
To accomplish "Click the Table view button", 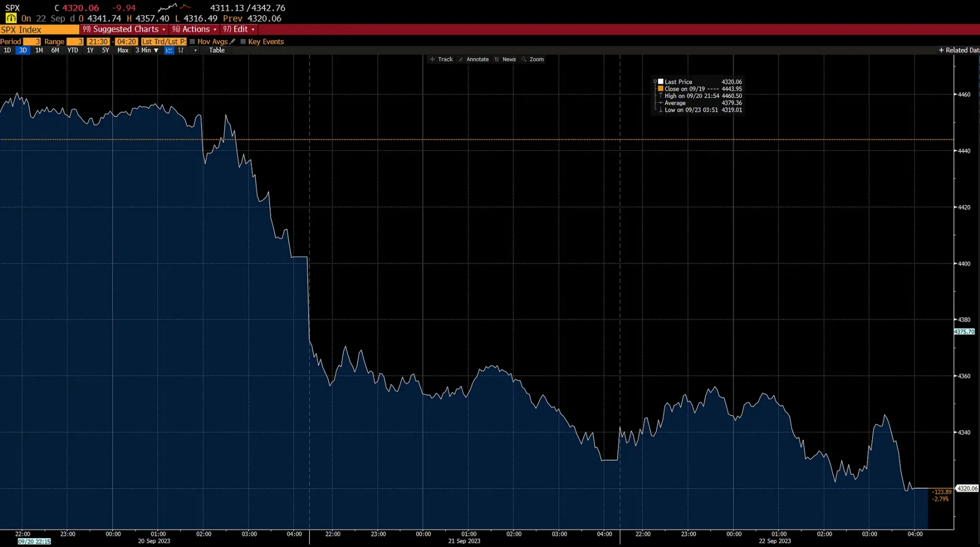I will (217, 50).
